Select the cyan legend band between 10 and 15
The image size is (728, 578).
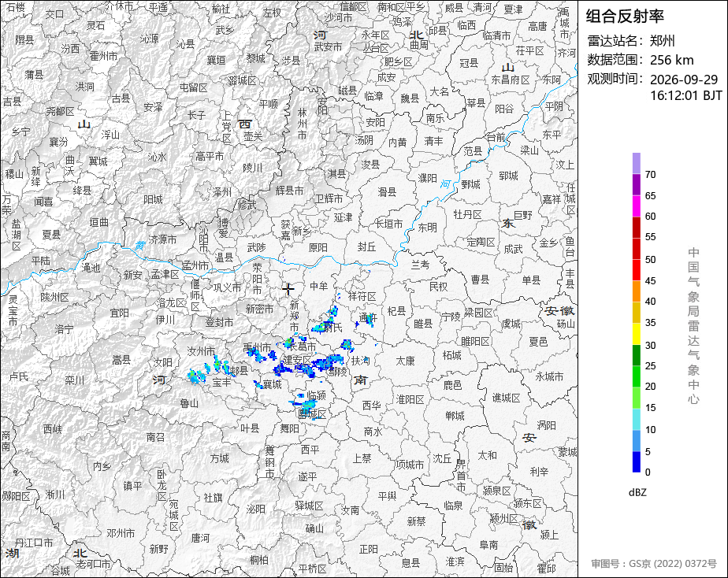636,420
